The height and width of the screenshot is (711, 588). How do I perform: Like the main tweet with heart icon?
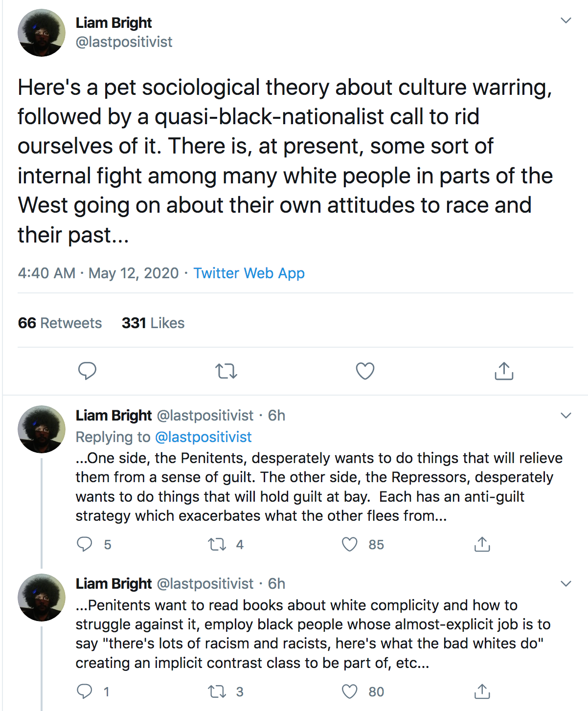pos(365,371)
